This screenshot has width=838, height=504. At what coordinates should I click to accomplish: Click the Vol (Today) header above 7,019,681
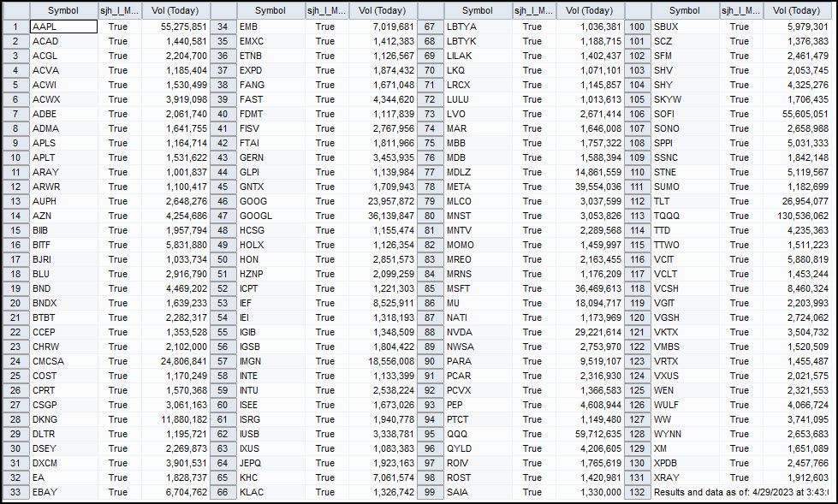pyautogui.click(x=382, y=10)
